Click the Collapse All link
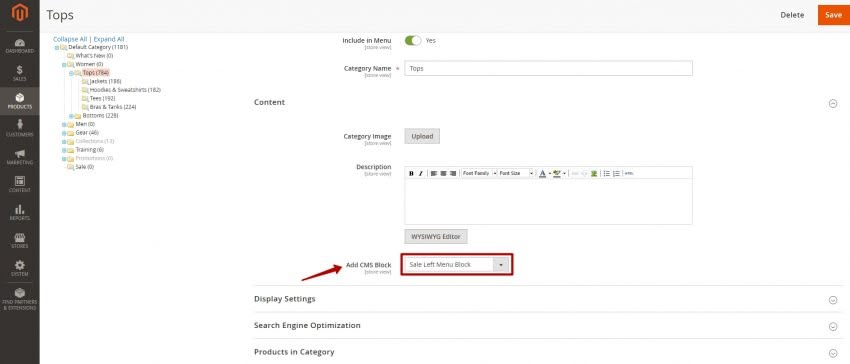This screenshot has height=364, width=850. pos(70,39)
